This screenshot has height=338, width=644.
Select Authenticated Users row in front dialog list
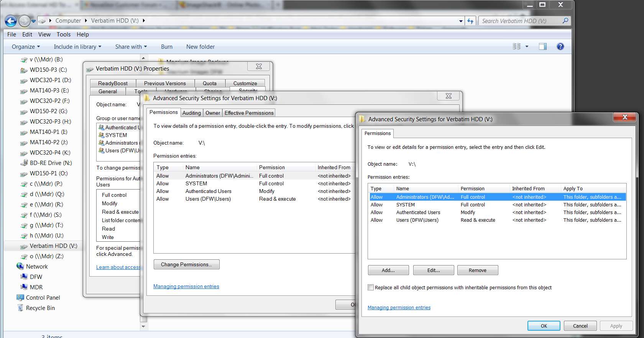pyautogui.click(x=497, y=212)
